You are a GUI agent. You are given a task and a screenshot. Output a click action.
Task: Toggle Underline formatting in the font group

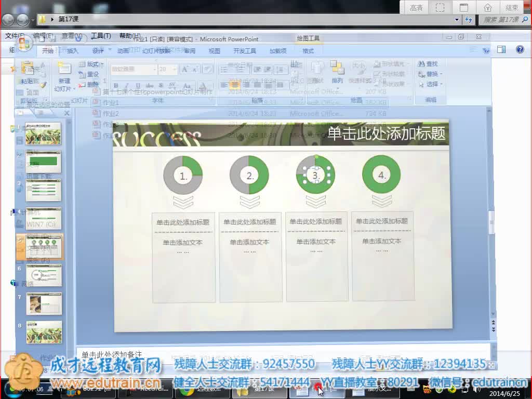(x=138, y=86)
